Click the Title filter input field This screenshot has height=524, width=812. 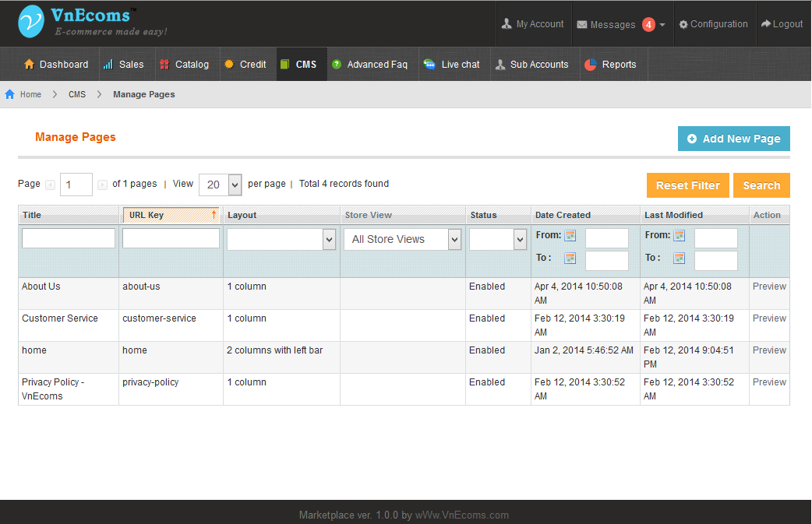coord(69,238)
